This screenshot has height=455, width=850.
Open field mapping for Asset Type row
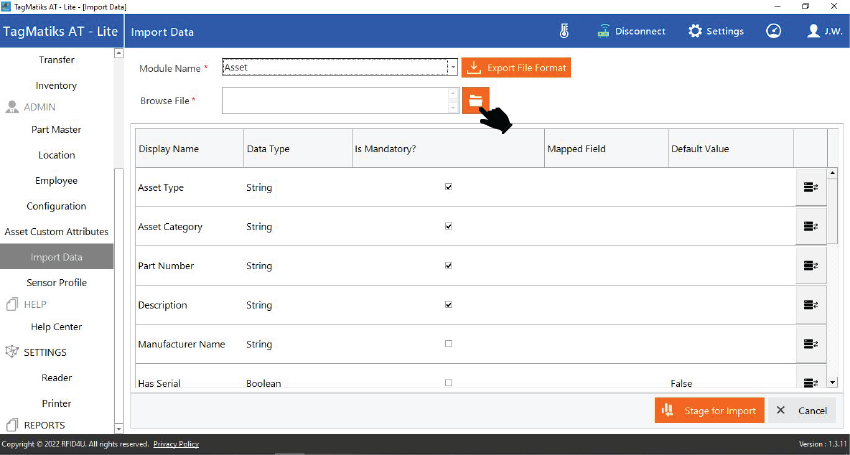[811, 187]
